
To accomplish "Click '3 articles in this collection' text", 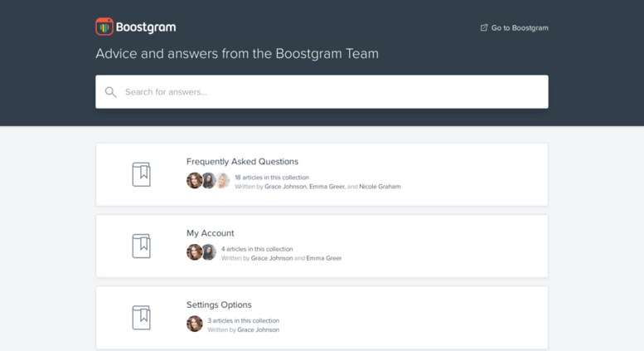I will (244, 320).
